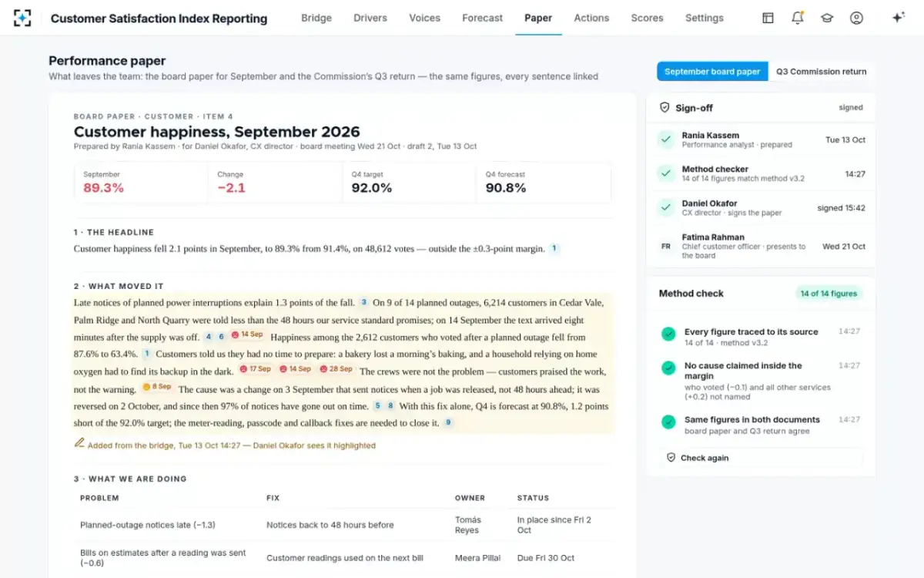
Task: Click the 'Method check' panel heading
Action: coord(691,294)
